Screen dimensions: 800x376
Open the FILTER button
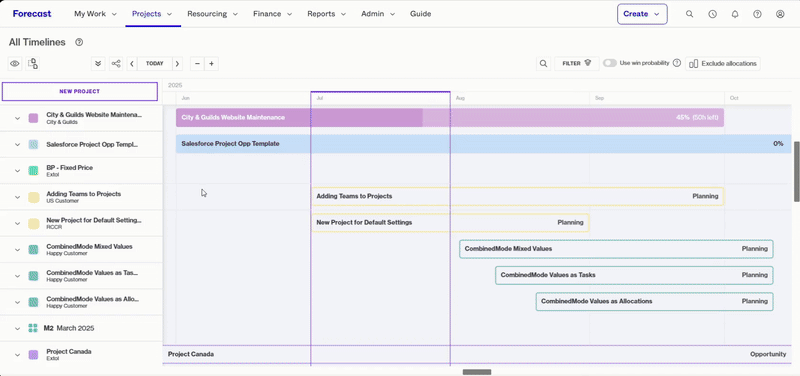click(x=577, y=64)
